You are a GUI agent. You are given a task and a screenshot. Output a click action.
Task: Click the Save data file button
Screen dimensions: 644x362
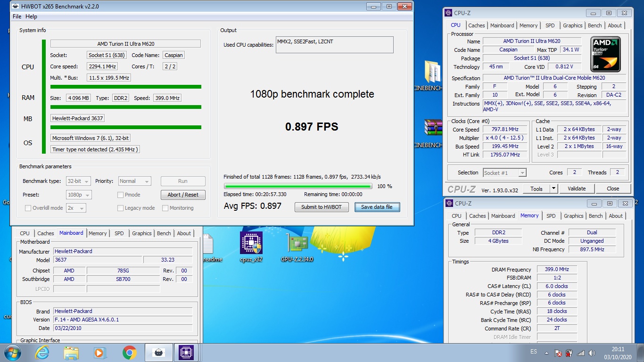point(377,207)
